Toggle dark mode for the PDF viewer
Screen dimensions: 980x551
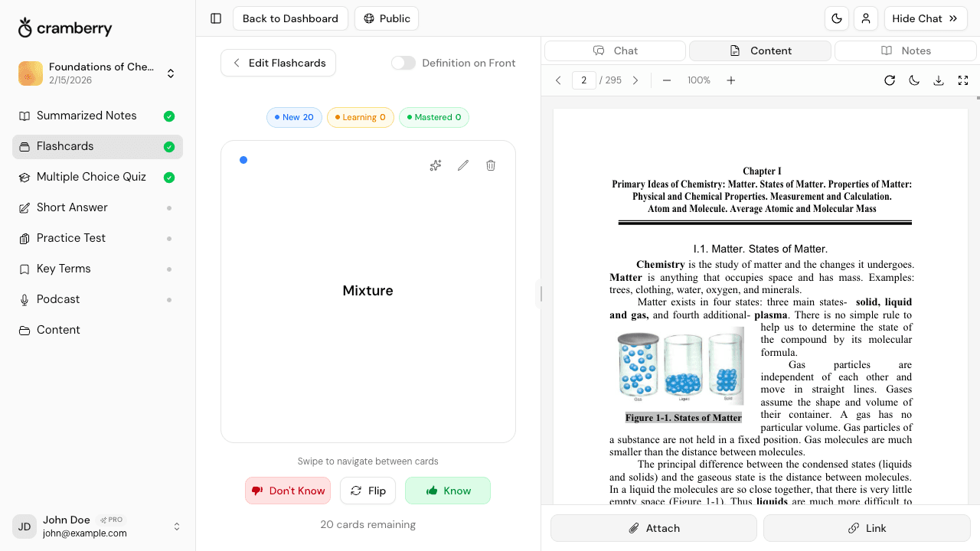click(914, 80)
